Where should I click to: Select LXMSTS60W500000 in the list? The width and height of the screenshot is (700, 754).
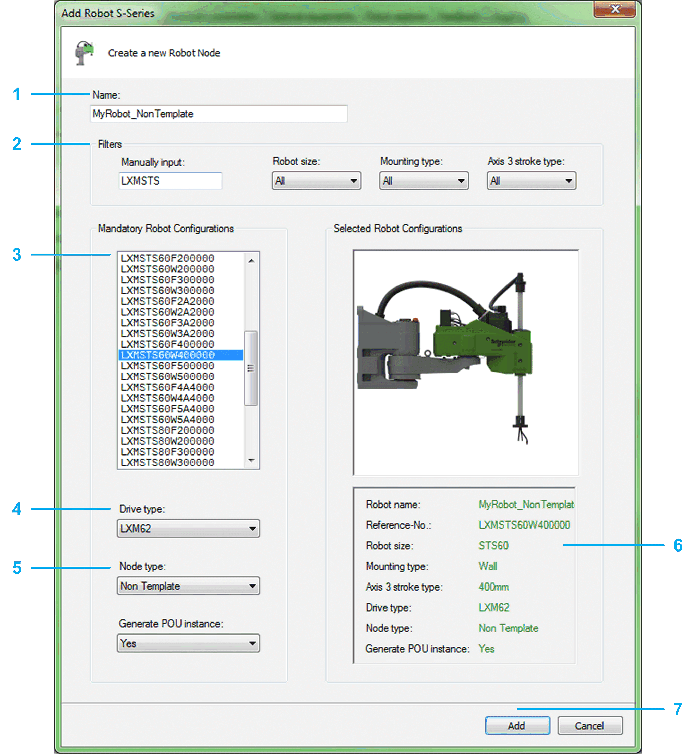pos(181,376)
